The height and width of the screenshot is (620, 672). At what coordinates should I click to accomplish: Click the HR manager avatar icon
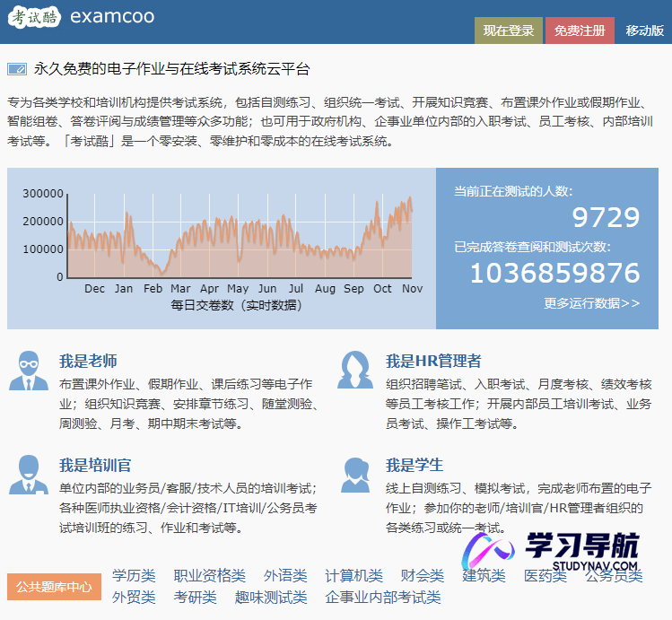pyautogui.click(x=355, y=371)
